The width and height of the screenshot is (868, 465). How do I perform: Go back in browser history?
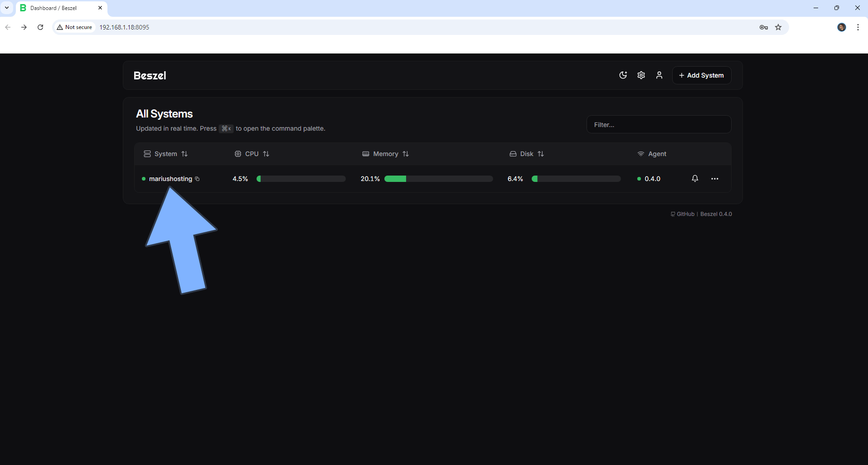coord(8,27)
